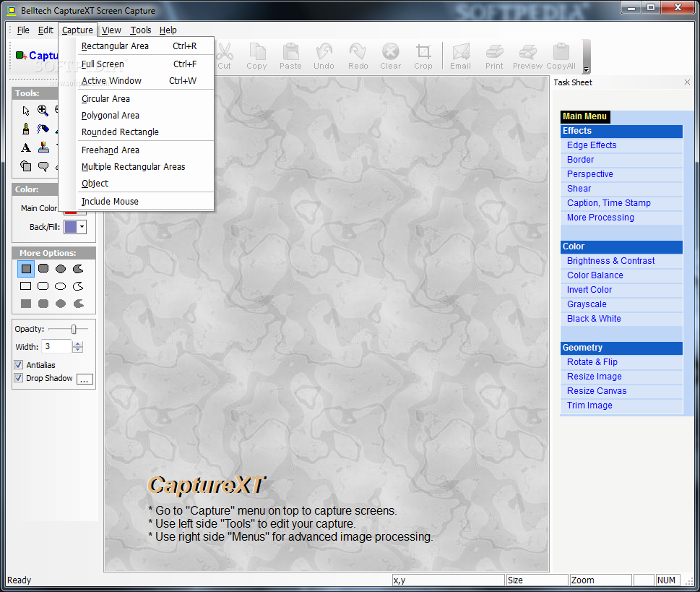Click the Paste toolbar icon
The image size is (700, 592).
click(x=290, y=56)
